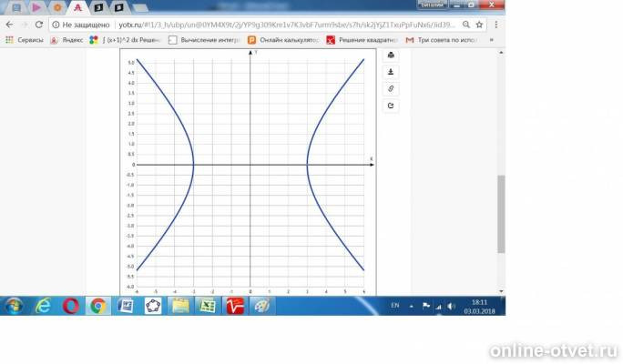Open the Opera browser in taskbar
The width and height of the screenshot is (623, 364).
pos(70,306)
